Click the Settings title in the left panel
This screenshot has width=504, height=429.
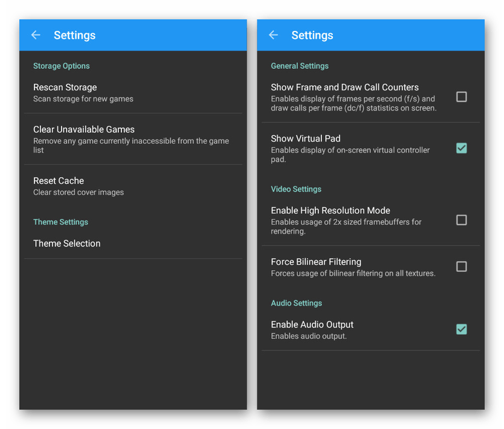coord(74,36)
